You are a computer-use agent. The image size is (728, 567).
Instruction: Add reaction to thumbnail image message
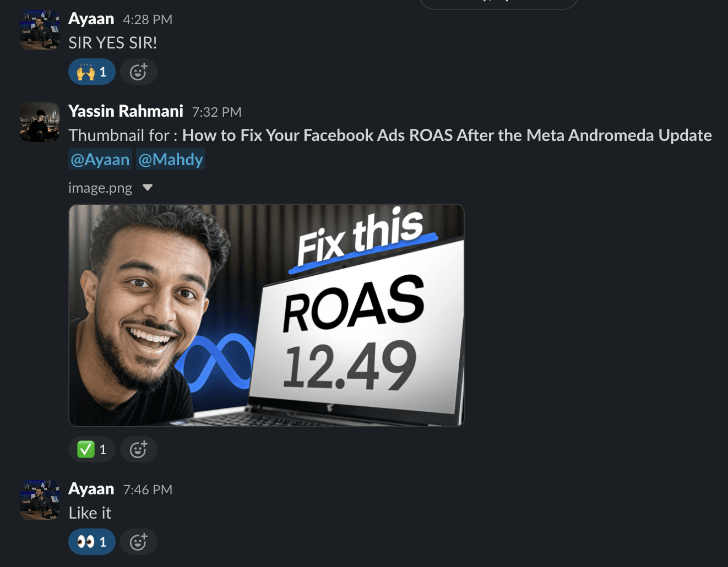coord(139,449)
